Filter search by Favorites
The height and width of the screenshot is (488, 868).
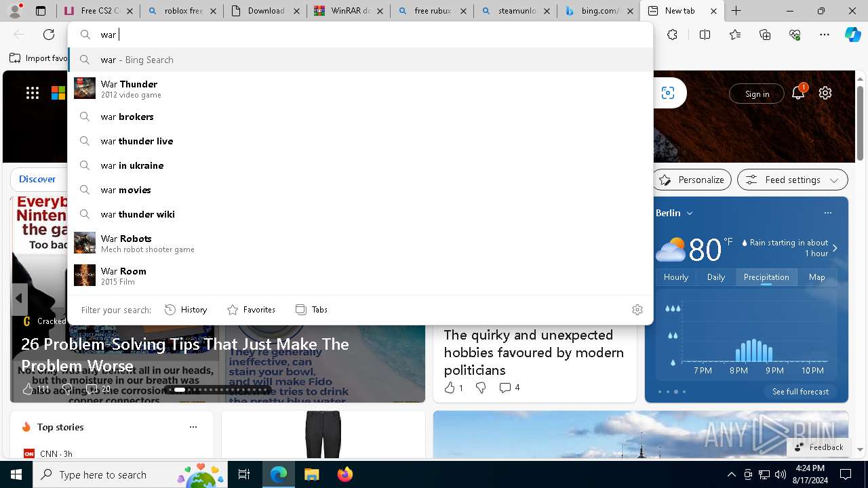tap(251, 310)
